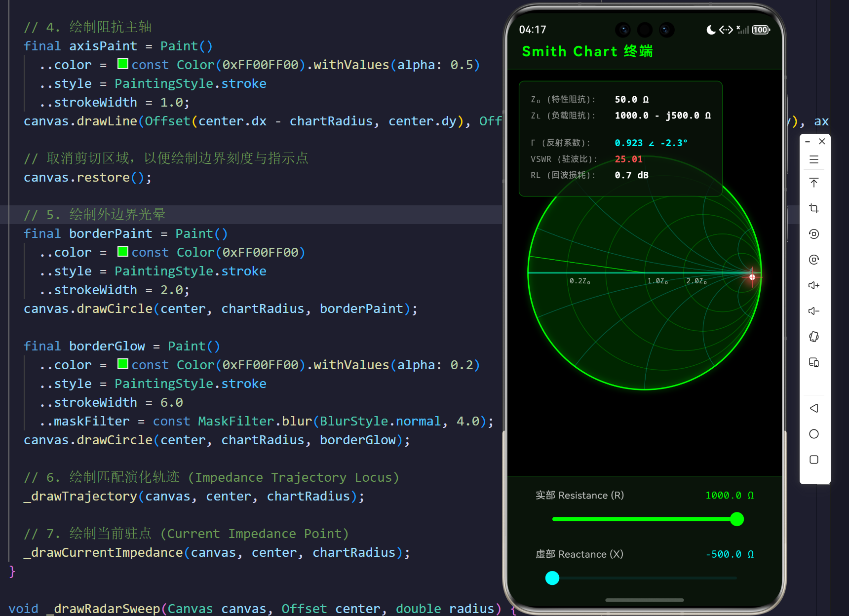Click the Smith Chart 终端 app title

[x=587, y=51]
